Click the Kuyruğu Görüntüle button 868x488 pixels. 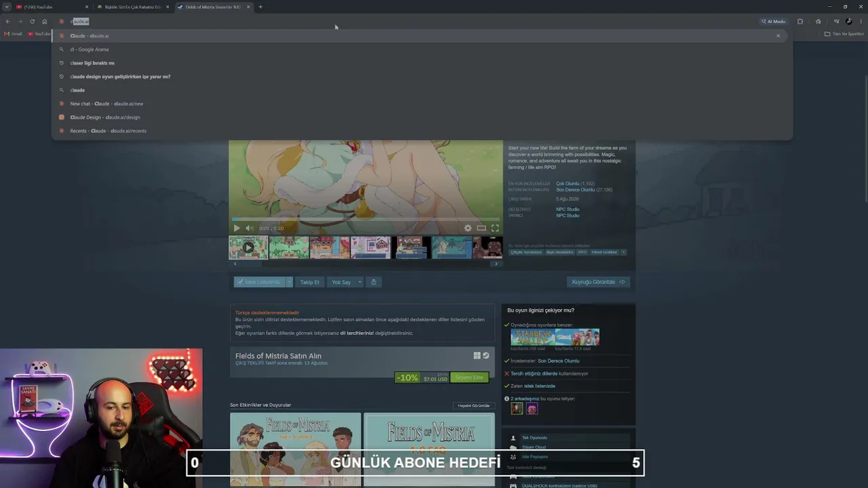(x=599, y=282)
